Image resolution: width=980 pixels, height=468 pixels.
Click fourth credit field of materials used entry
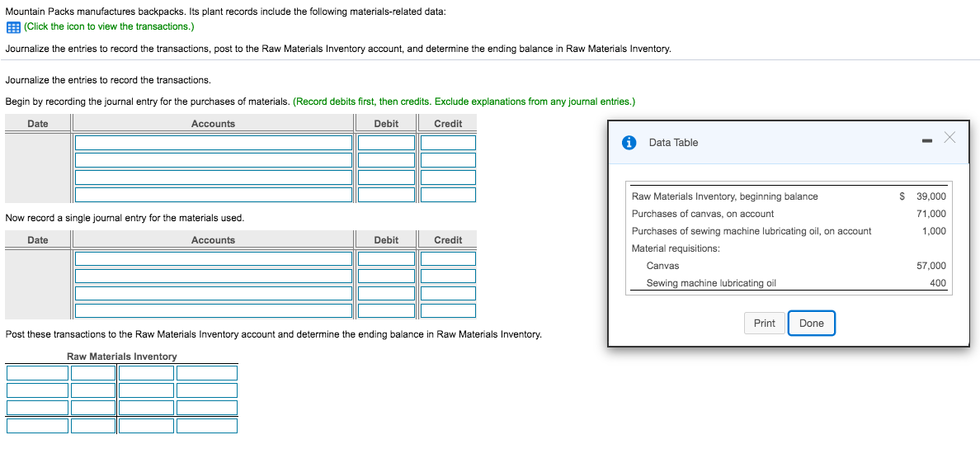448,310
